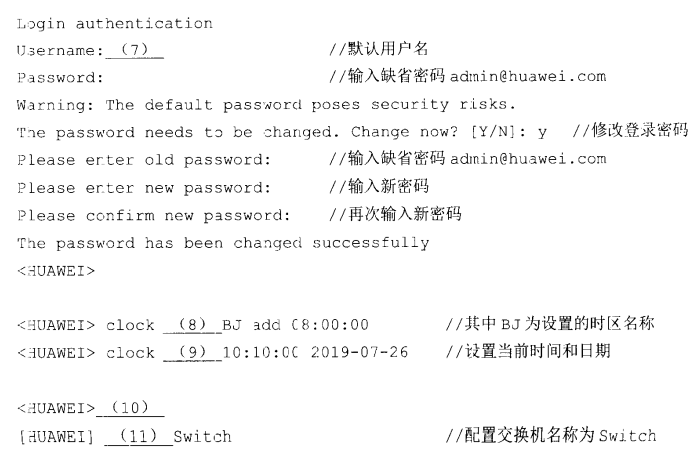Screen dimensions: 700x453
Task: Click 'The password has been changed successfully' message
Action: pyautogui.click(x=223, y=243)
